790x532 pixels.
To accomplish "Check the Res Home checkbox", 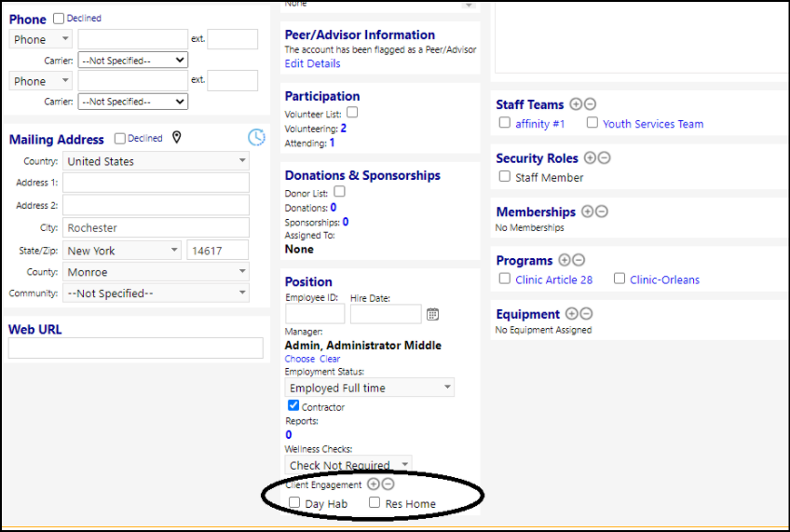I will [375, 502].
